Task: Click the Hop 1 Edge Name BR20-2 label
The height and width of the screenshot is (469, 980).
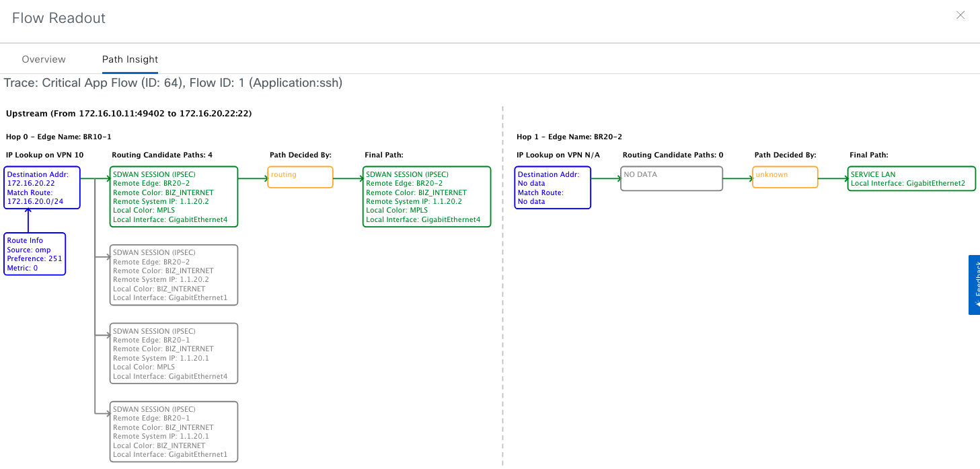Action: tap(569, 137)
